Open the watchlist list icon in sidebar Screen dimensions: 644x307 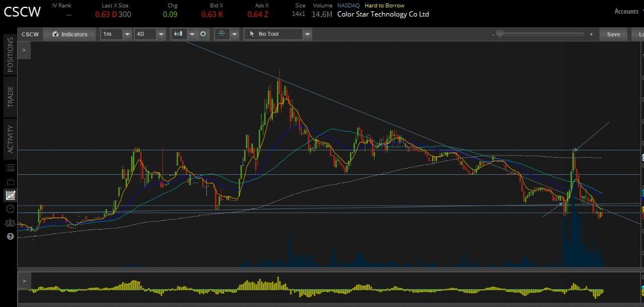coord(10,167)
